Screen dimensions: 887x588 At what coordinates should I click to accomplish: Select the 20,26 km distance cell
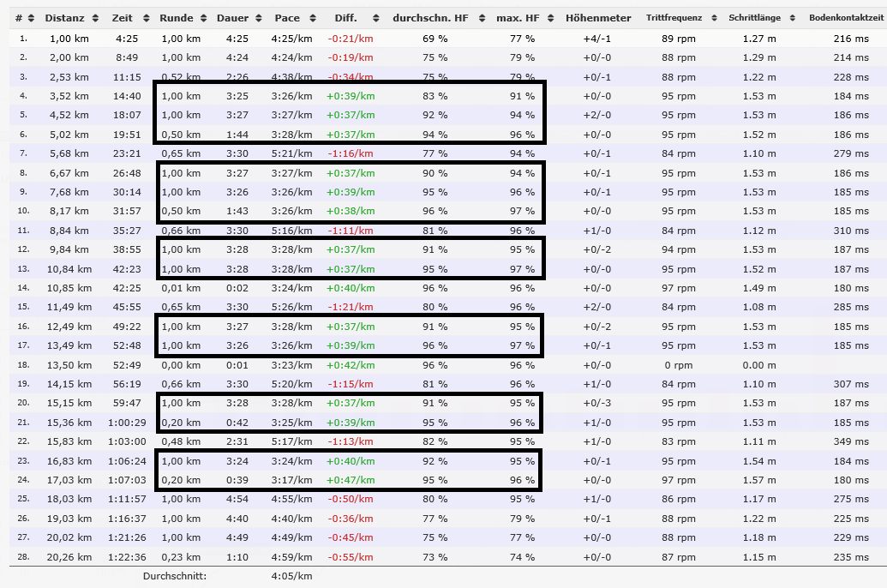69,556
